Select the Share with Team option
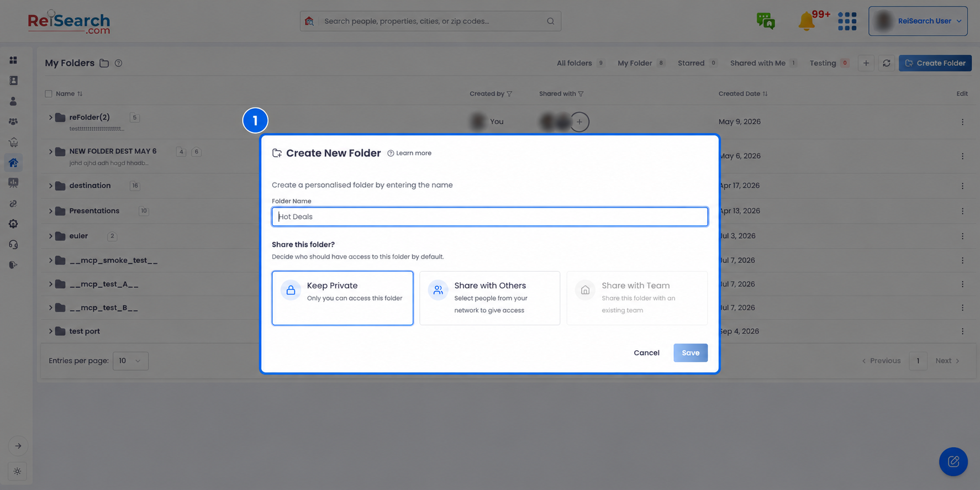This screenshot has height=490, width=980. [x=637, y=298]
